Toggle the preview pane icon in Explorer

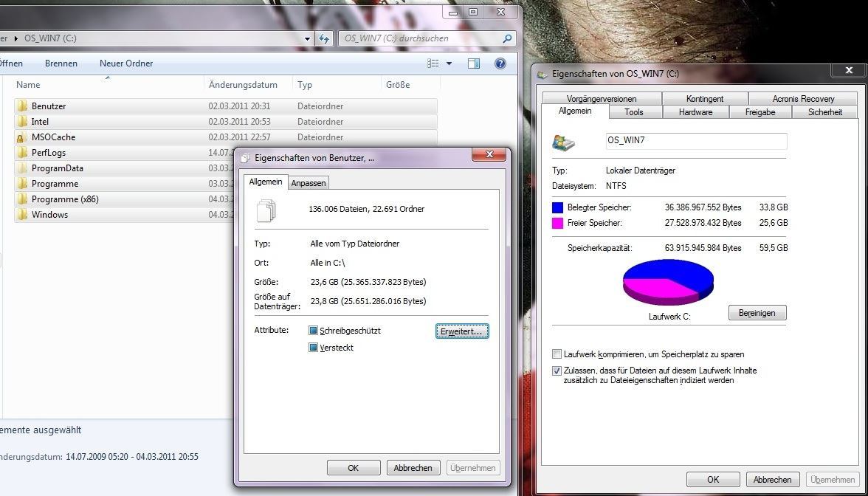tap(474, 63)
